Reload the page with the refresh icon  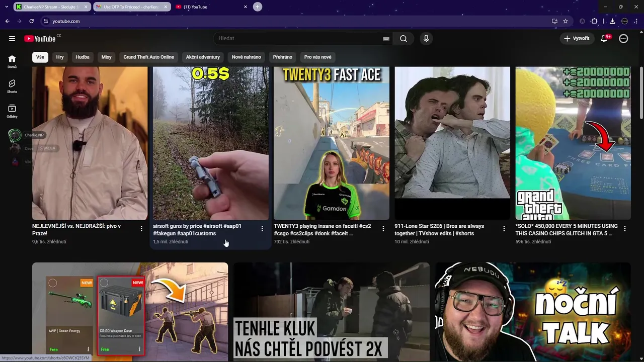31,21
